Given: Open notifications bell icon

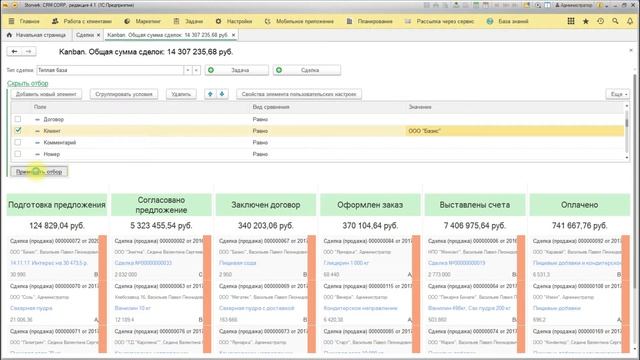Looking at the screenshot, I should (630, 21).
